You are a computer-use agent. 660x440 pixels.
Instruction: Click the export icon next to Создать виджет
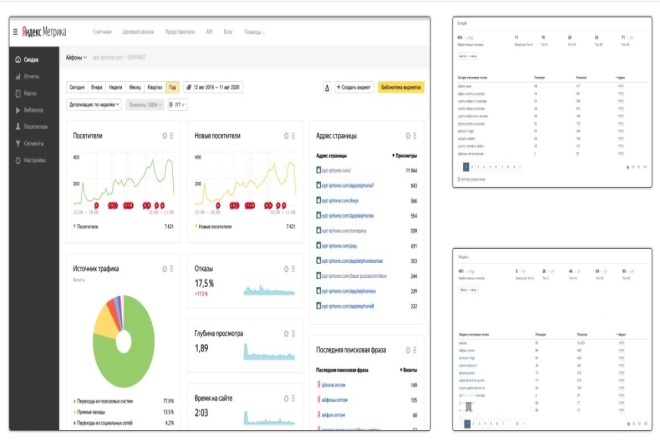[327, 88]
